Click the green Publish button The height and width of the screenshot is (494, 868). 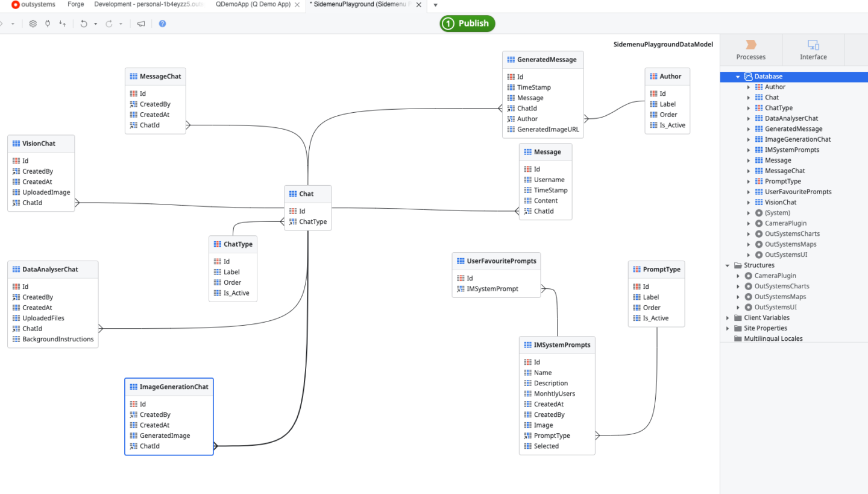[x=467, y=24]
